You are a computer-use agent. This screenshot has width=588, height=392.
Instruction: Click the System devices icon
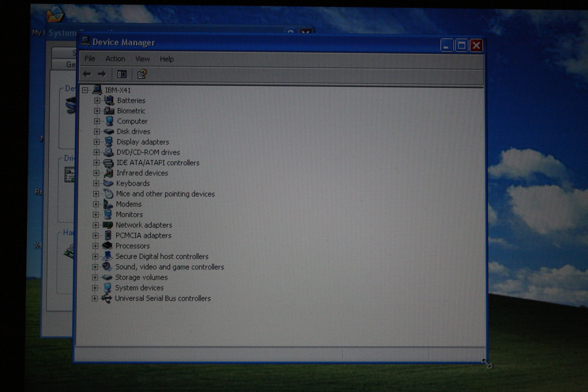[x=107, y=288]
